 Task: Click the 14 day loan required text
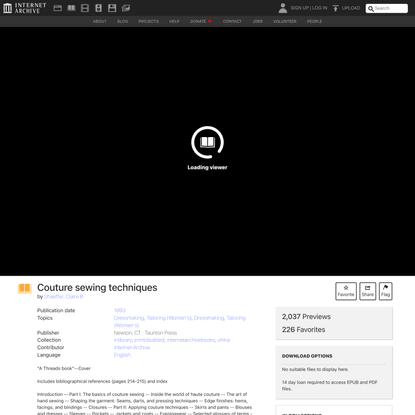[330, 386]
